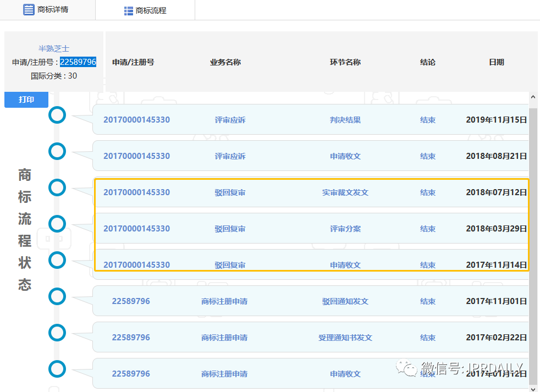Click the 业务名称 column header
This screenshot has width=540, height=392.
pos(225,62)
